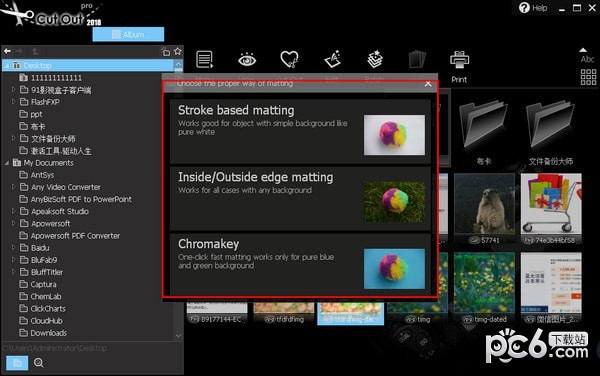The width and height of the screenshot is (600, 376).
Task: Open the Edit tool icon
Action: click(x=332, y=60)
